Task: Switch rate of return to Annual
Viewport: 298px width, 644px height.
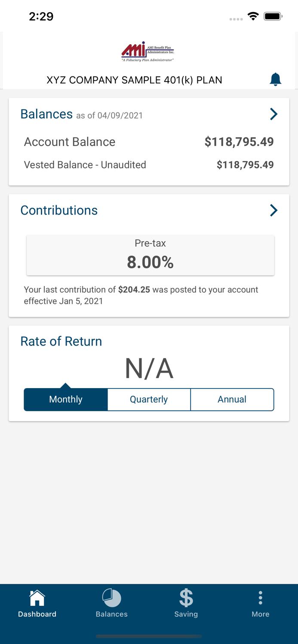Action: click(232, 399)
